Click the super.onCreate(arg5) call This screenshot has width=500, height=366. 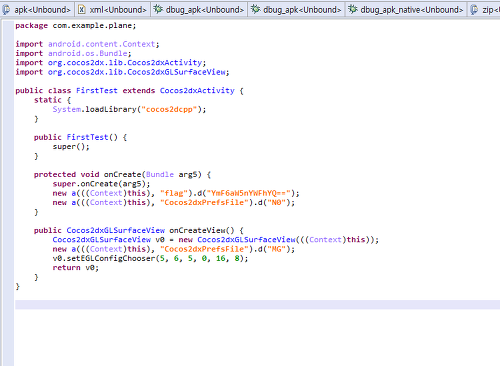101,184
